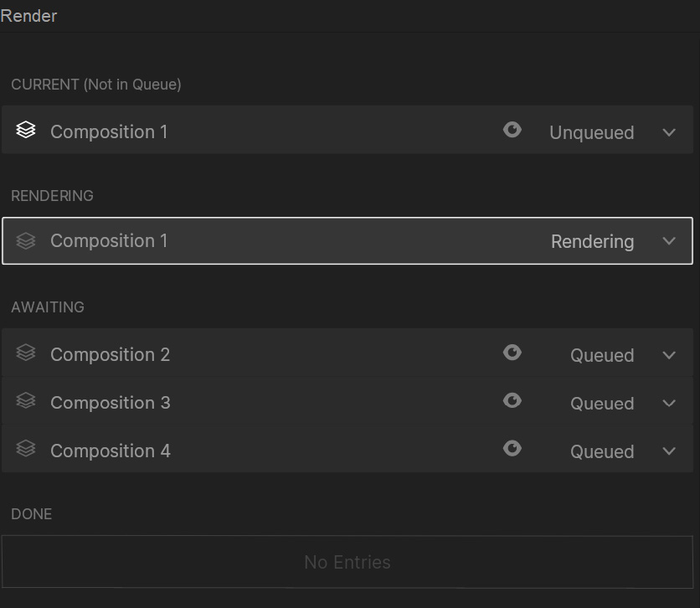Image resolution: width=700 pixels, height=608 pixels.
Task: Open the Composition 2 chevron dropdown
Action: pyautogui.click(x=669, y=355)
